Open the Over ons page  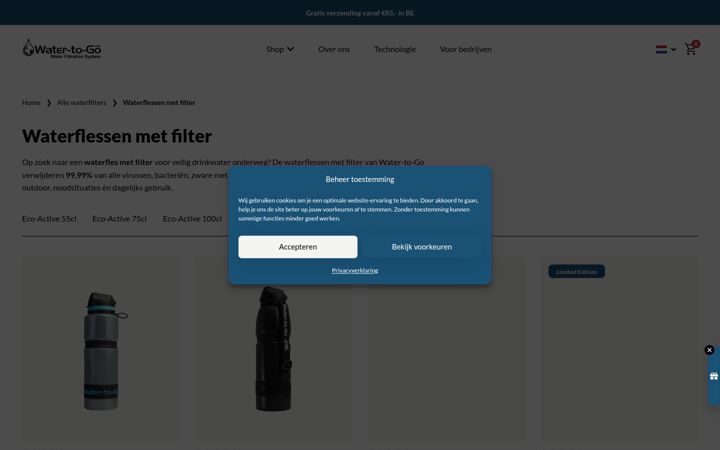[334, 49]
